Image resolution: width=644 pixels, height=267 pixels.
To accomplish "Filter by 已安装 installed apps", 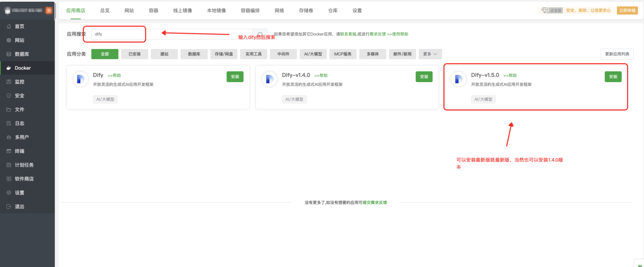I will 134,54.
